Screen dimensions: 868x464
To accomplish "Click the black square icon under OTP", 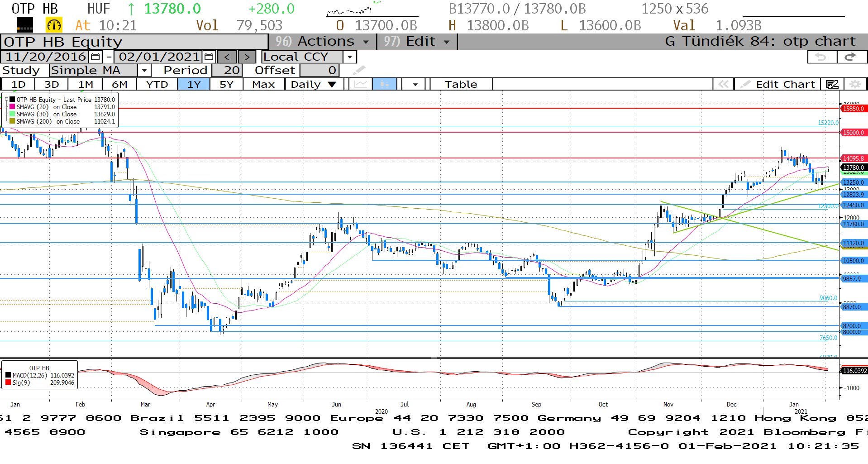I will click(25, 25).
